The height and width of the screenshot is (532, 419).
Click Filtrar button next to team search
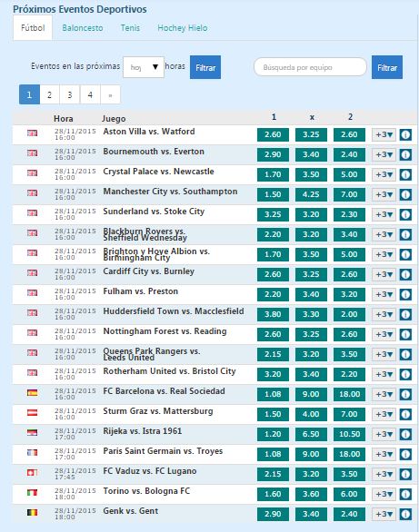click(x=387, y=67)
